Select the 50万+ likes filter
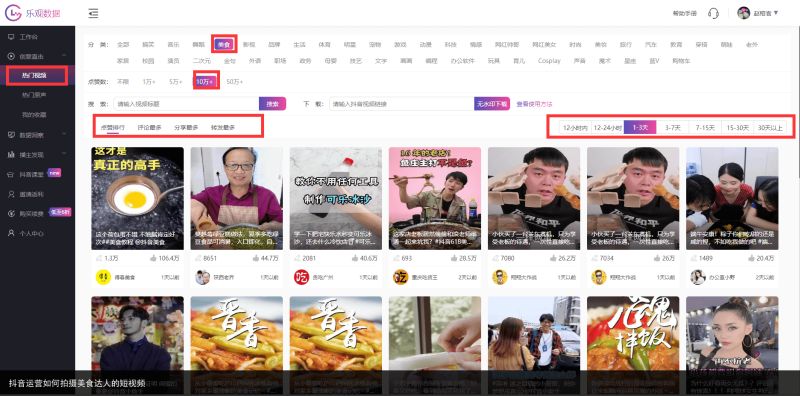The width and height of the screenshot is (800, 396). pos(235,81)
